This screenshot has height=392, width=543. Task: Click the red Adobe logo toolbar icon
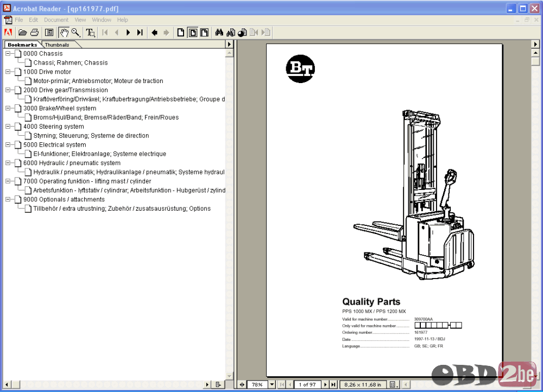8,33
